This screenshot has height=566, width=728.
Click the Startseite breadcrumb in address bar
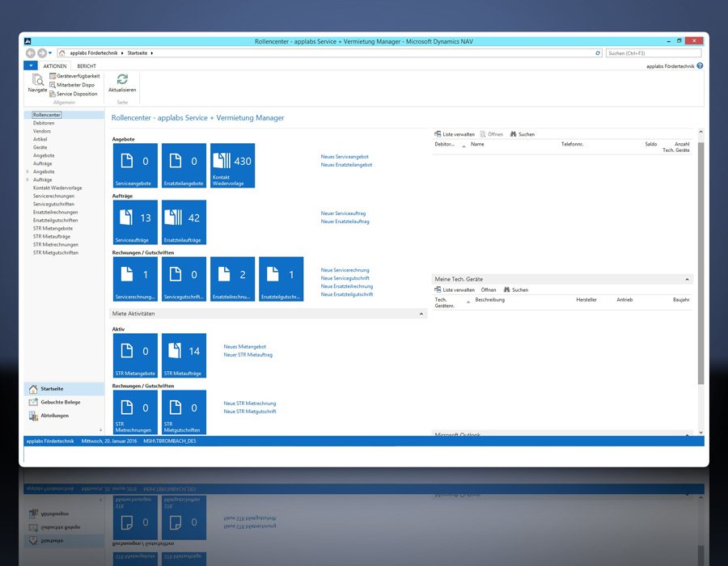pos(138,53)
